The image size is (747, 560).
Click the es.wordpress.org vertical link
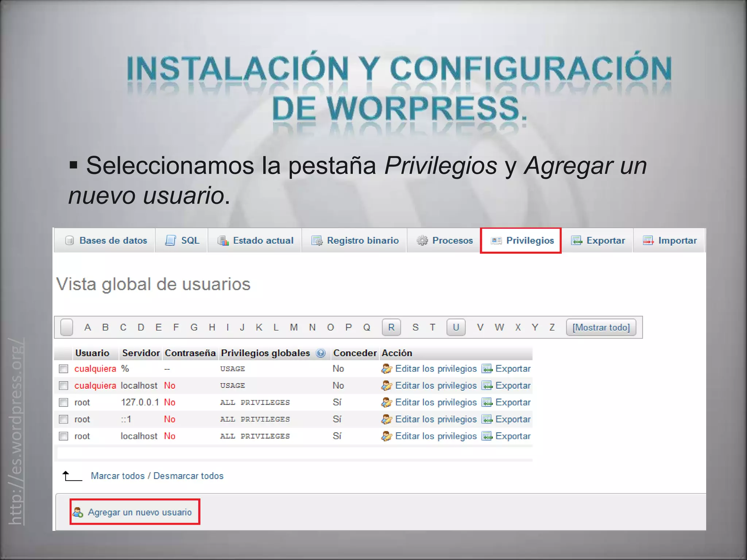(x=16, y=431)
